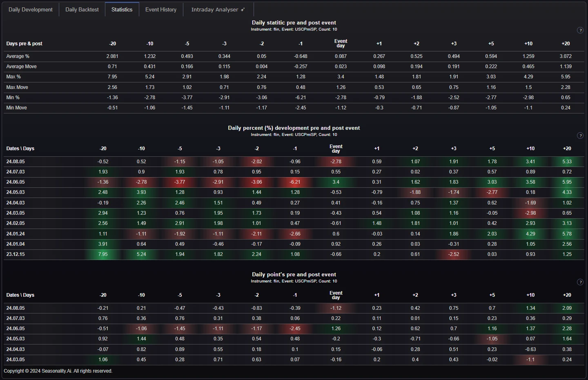Click the red -6.21 cell in percent table

tap(295, 182)
